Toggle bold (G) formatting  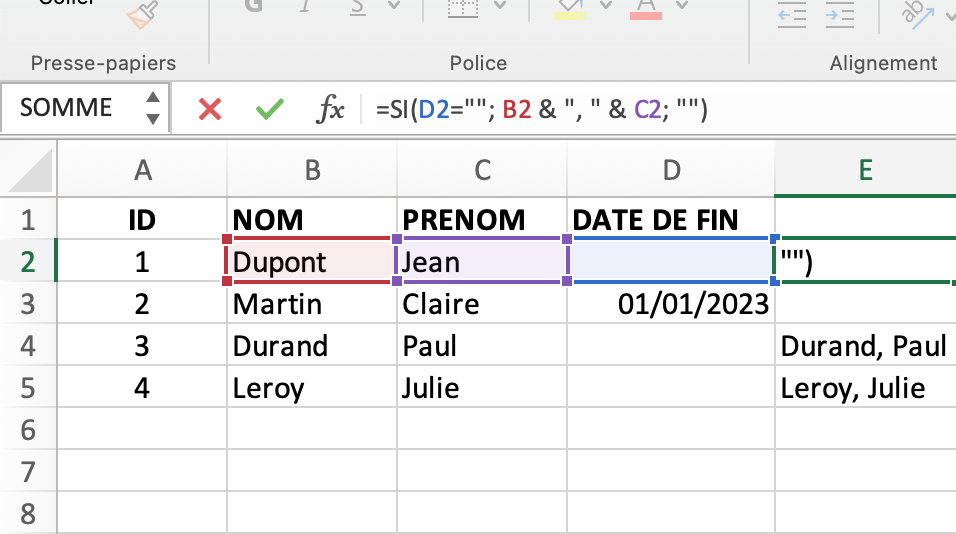click(253, 8)
